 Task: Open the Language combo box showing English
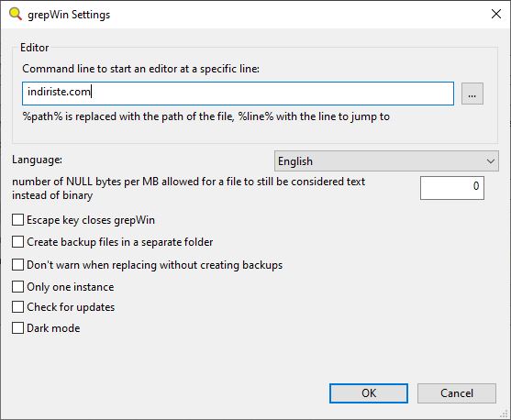(386, 161)
